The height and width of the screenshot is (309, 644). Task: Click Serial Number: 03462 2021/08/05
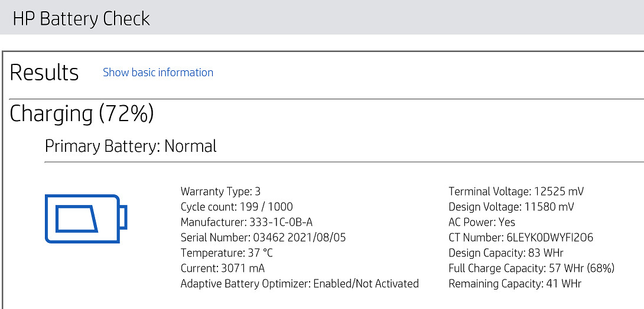click(x=264, y=238)
